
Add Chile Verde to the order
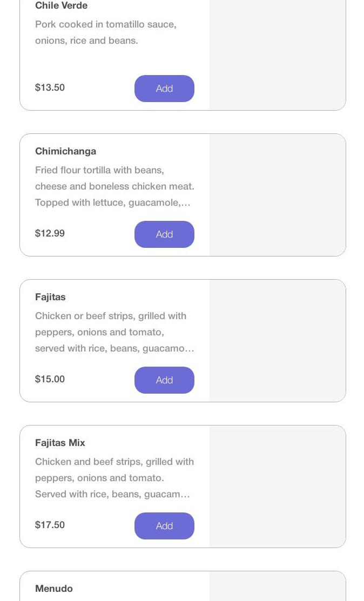pos(164,89)
